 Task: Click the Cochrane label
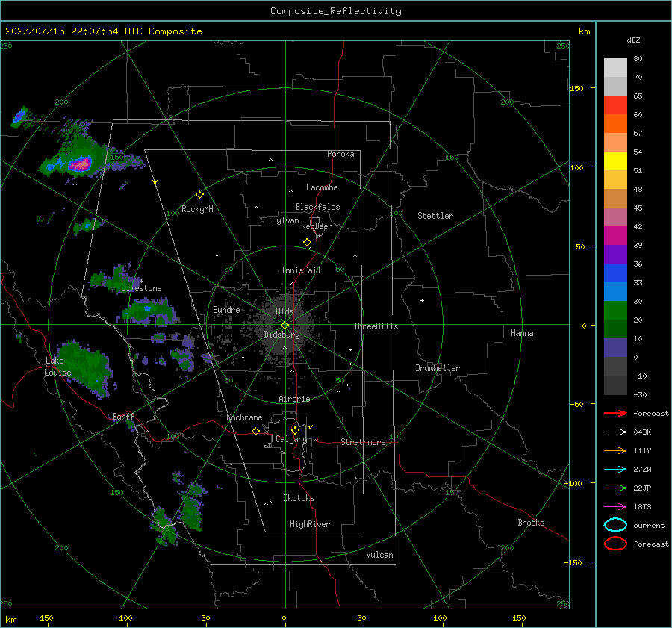point(244,417)
